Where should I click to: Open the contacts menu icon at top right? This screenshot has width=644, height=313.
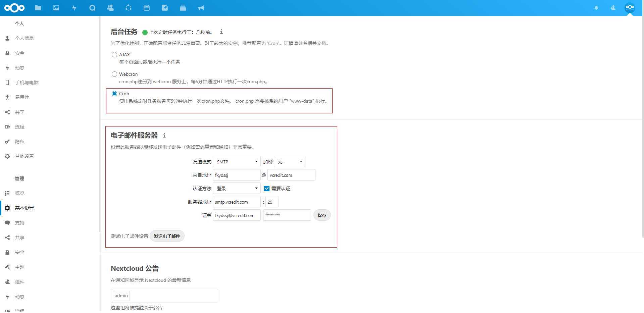(613, 8)
